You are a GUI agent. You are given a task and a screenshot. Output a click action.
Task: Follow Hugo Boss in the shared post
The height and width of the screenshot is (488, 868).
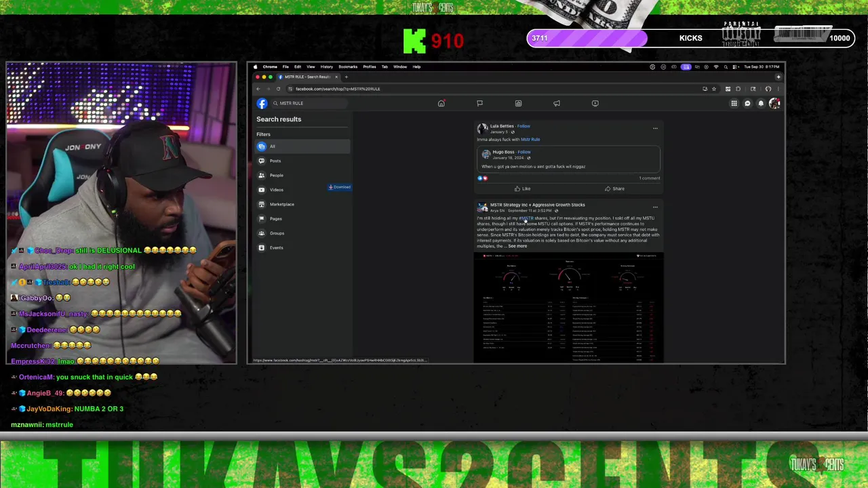[x=524, y=152]
